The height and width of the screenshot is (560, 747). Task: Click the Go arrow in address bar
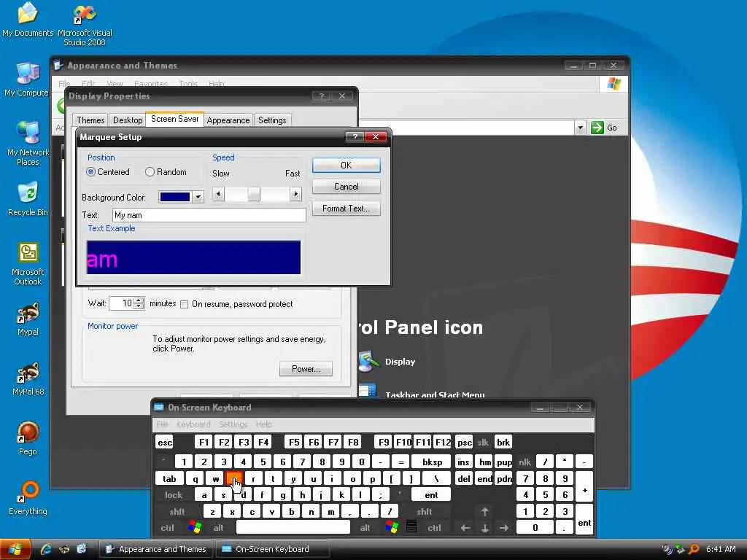tap(597, 128)
